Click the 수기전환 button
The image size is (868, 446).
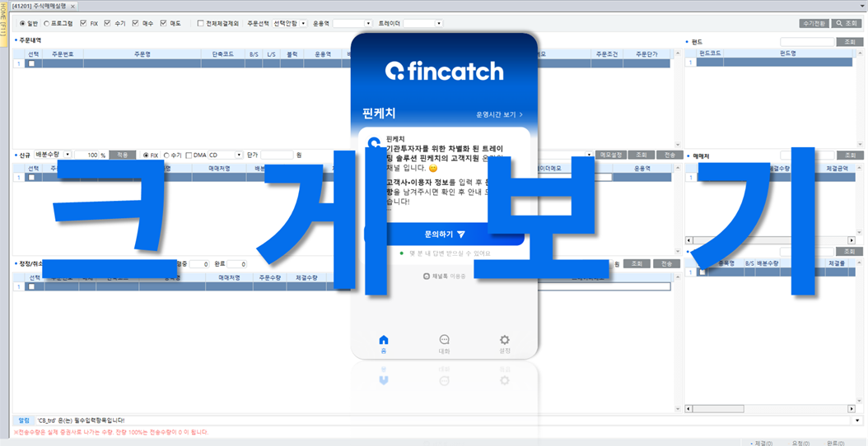tap(814, 23)
